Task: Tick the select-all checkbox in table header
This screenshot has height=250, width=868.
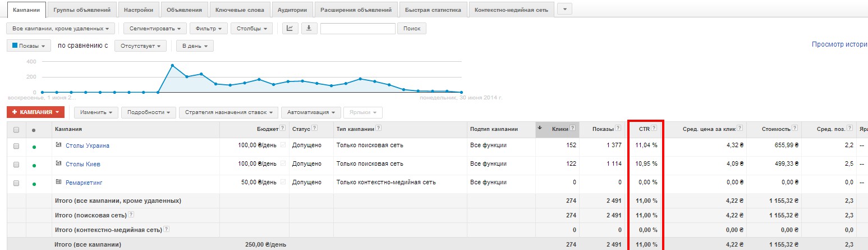Action: (16, 130)
